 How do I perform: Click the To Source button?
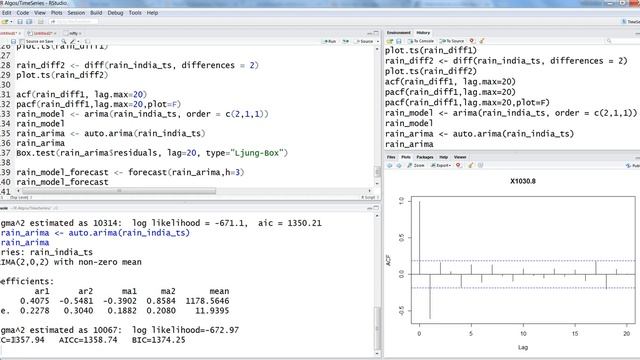point(452,41)
